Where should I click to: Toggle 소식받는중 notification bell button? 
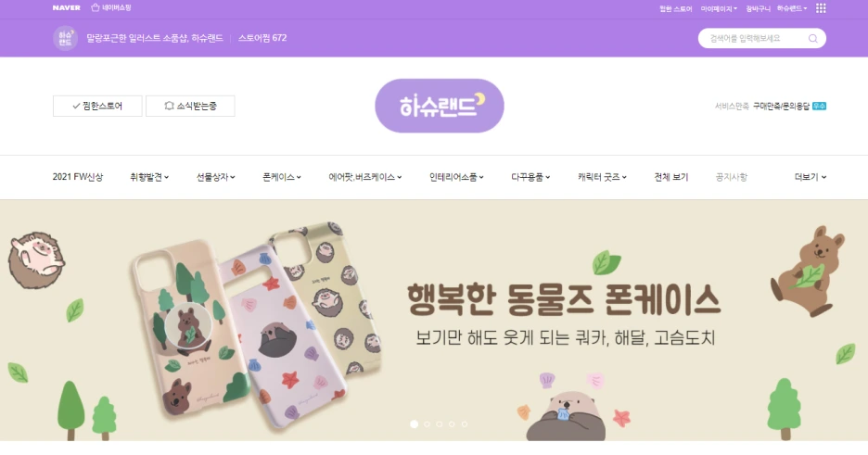coord(190,107)
